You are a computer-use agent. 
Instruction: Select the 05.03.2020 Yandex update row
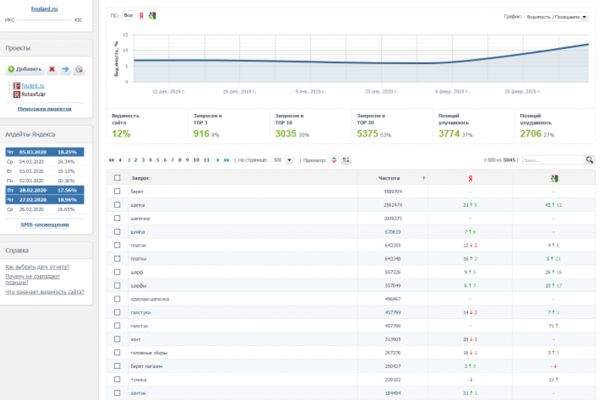45,152
